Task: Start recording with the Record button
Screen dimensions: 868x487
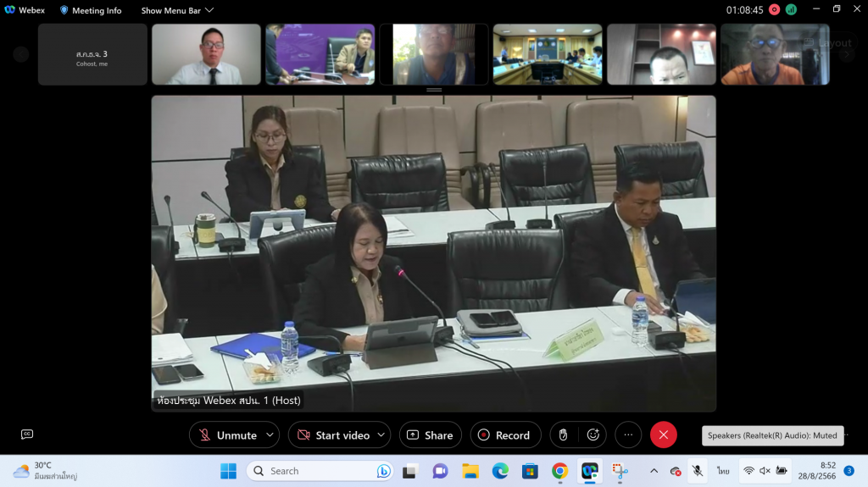Action: 504,435
